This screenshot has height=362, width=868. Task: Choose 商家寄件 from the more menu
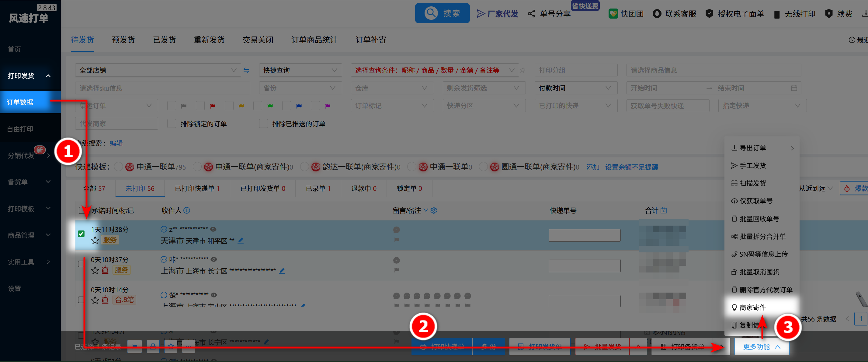pos(752,307)
